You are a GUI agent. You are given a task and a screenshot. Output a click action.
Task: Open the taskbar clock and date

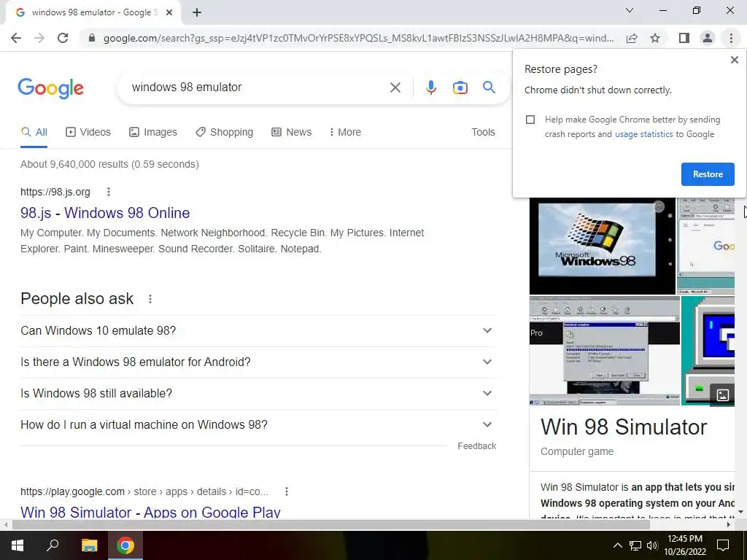(684, 545)
